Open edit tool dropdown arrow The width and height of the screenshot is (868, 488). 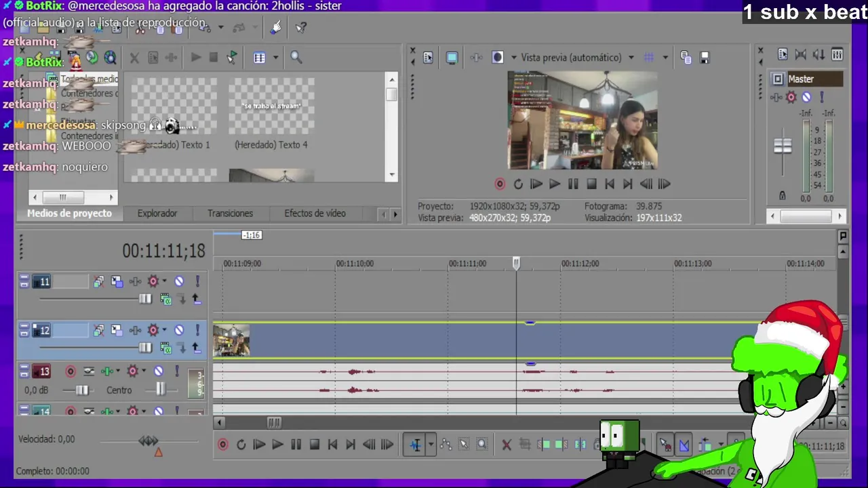pyautogui.click(x=430, y=445)
